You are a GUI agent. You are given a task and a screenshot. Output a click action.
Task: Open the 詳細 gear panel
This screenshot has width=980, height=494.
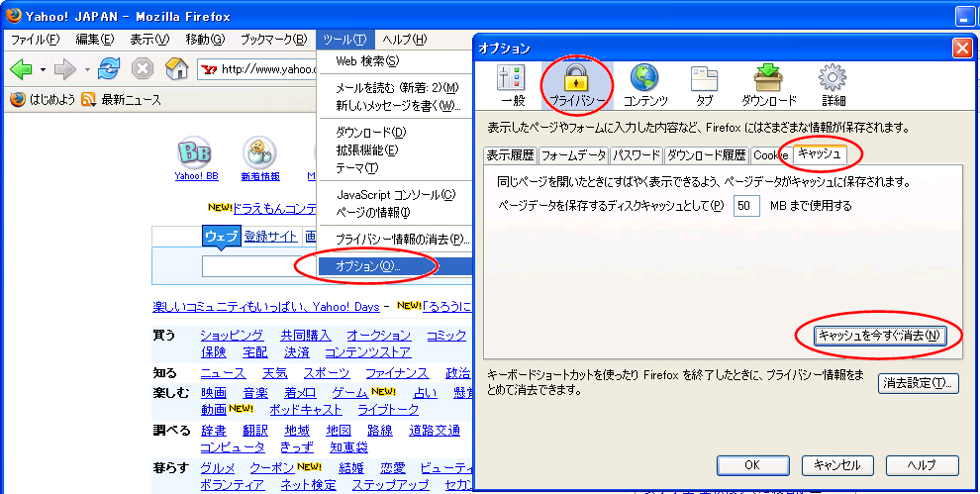tap(833, 84)
